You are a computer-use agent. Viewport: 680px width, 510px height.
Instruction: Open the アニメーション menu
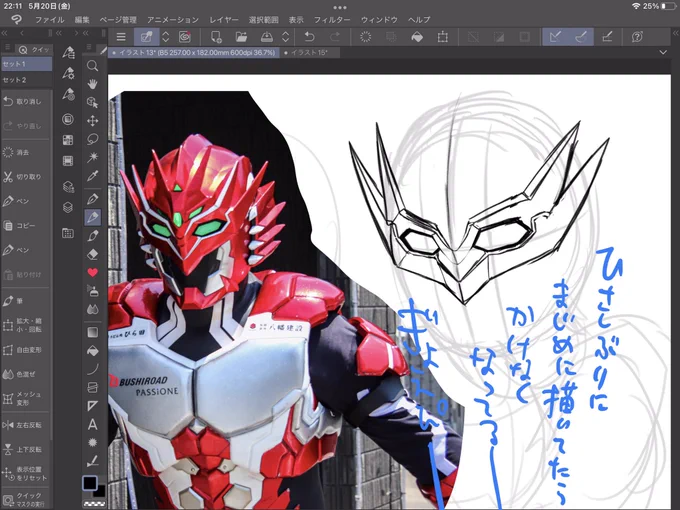pyautogui.click(x=173, y=20)
